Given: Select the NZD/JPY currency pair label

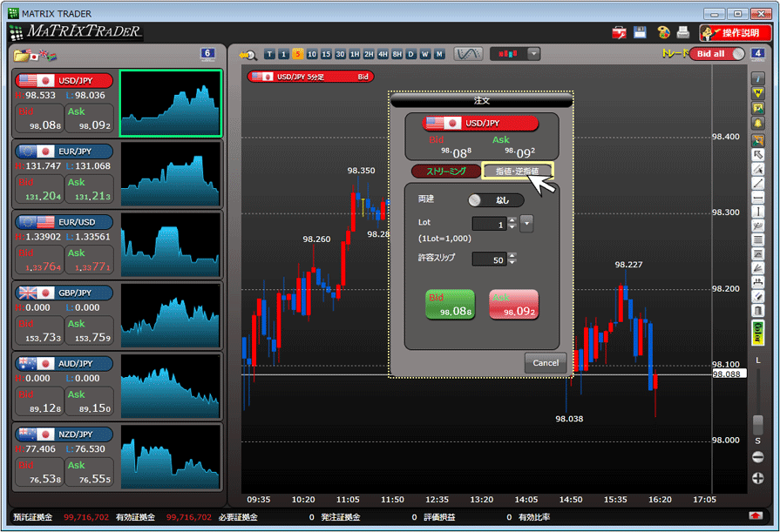Looking at the screenshot, I should (64, 434).
